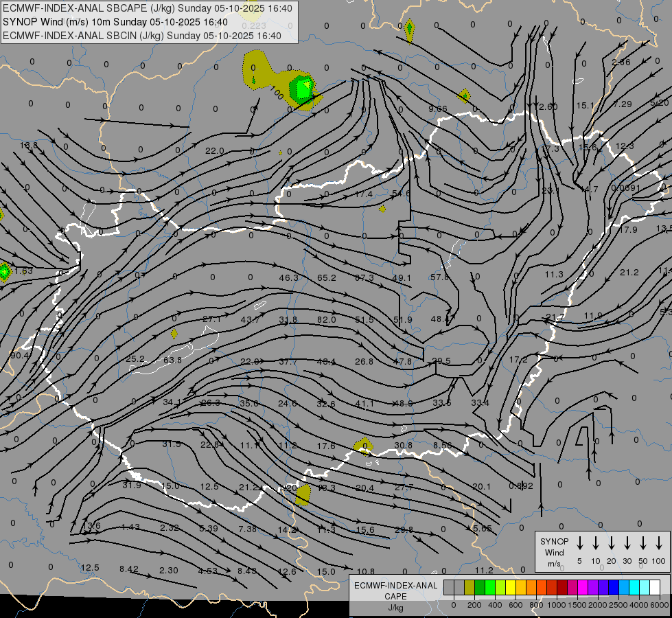Click the 800 tick label in CAPE legend
The width and height of the screenshot is (672, 618).
536,605
